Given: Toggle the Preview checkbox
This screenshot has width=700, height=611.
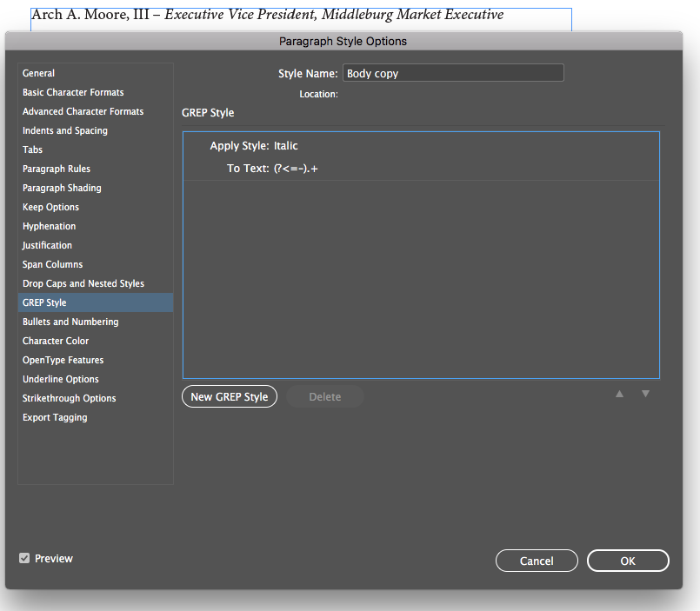Looking at the screenshot, I should tap(24, 559).
